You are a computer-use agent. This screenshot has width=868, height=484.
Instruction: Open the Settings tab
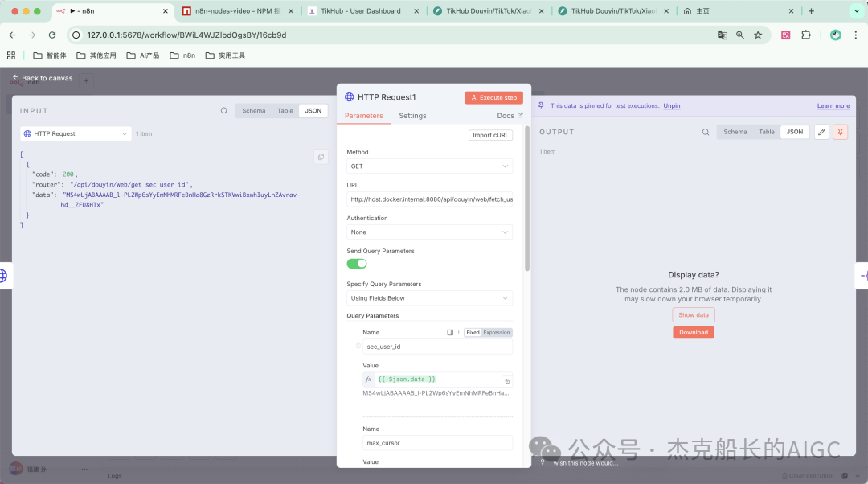point(412,116)
